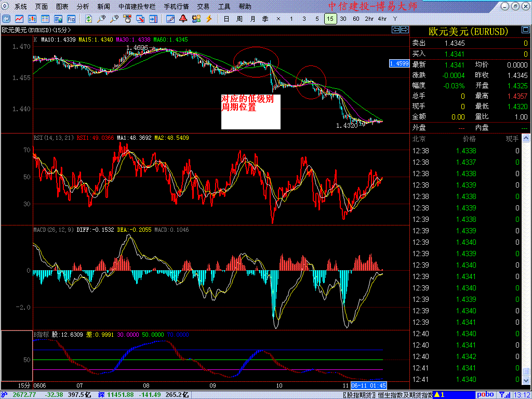Click the 06-11 01:45 time marker
532x399 pixels.
(x=369, y=386)
